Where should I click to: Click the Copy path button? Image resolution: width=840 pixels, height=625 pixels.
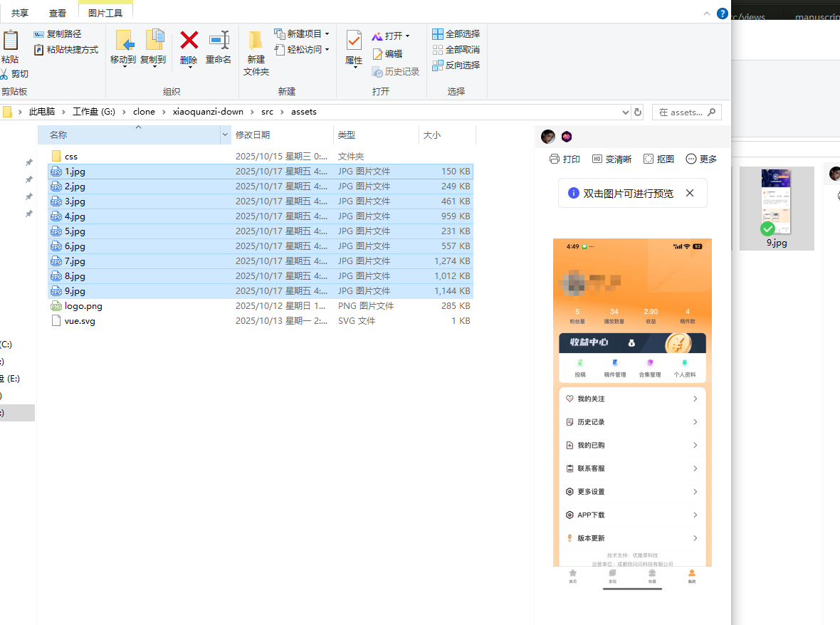coord(58,33)
